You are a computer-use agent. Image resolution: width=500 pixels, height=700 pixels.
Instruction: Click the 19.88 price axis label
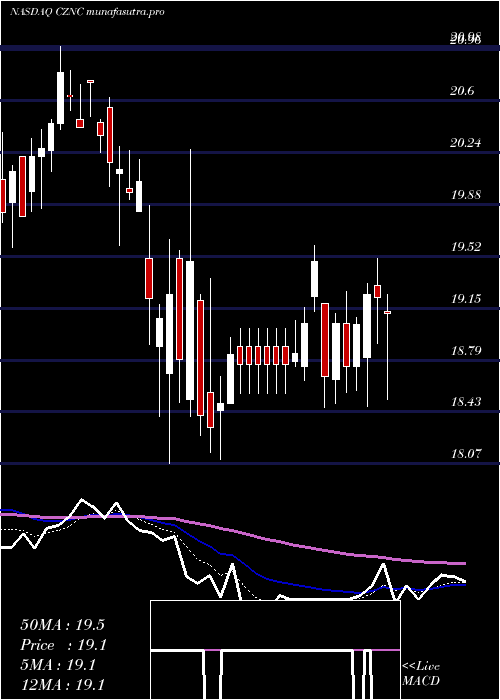tap(466, 195)
